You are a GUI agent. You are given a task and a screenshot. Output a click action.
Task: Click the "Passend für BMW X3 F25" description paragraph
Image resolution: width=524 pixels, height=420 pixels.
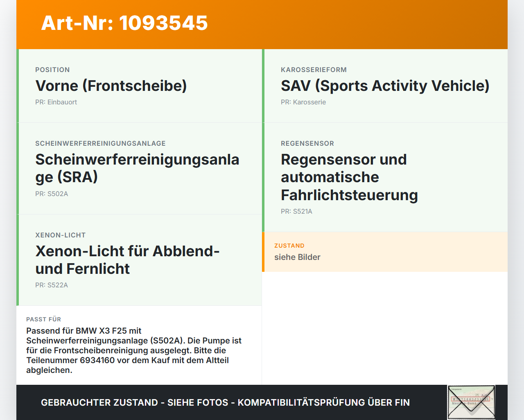134,350
